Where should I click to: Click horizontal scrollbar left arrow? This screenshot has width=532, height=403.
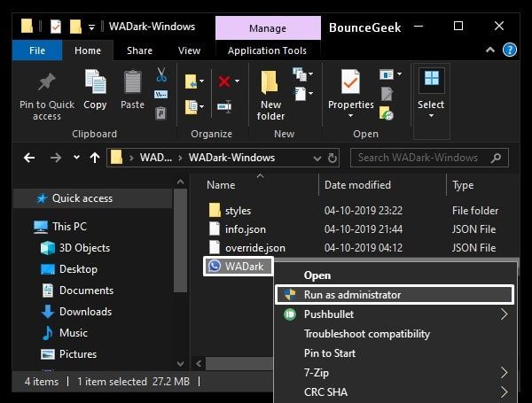[x=199, y=364]
